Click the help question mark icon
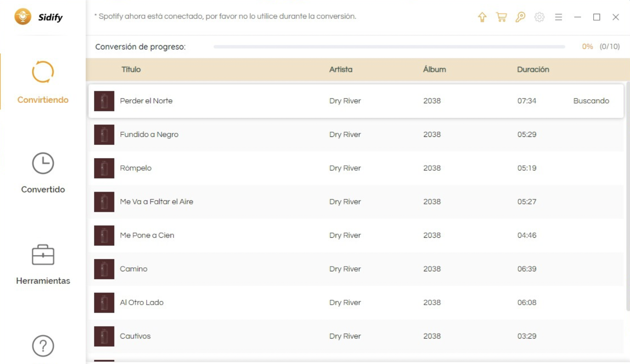This screenshot has height=364, width=630. click(42, 346)
